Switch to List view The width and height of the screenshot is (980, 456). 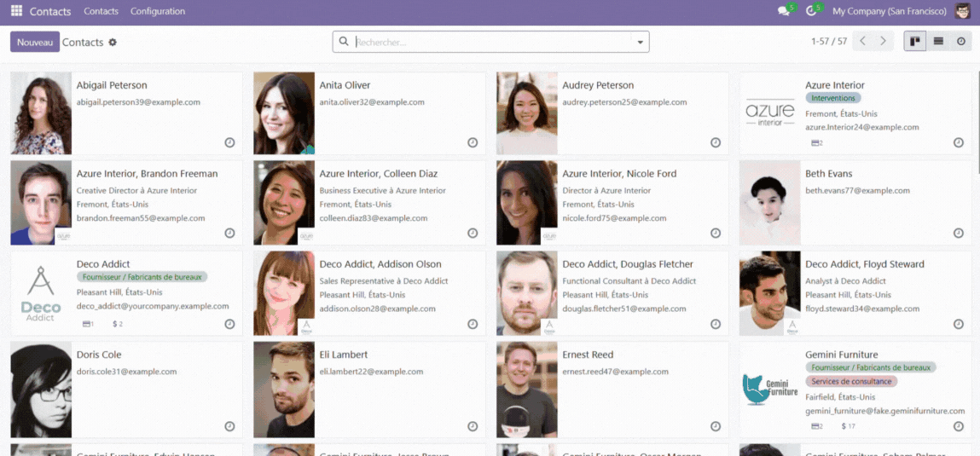coord(938,41)
